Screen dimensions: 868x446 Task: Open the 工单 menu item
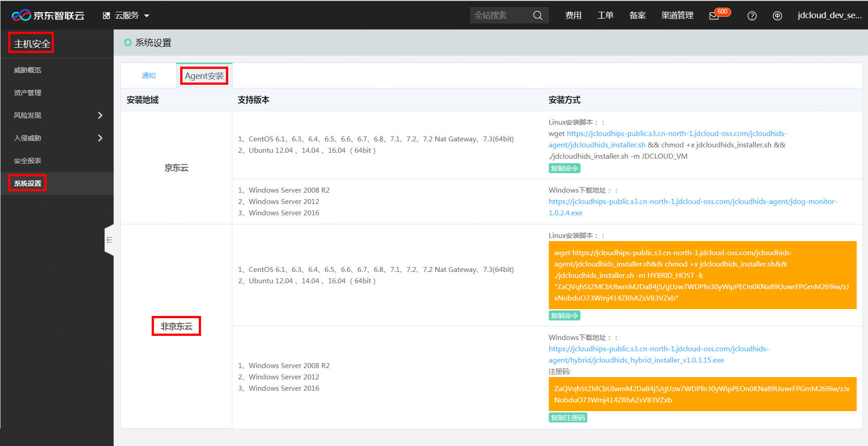605,15
